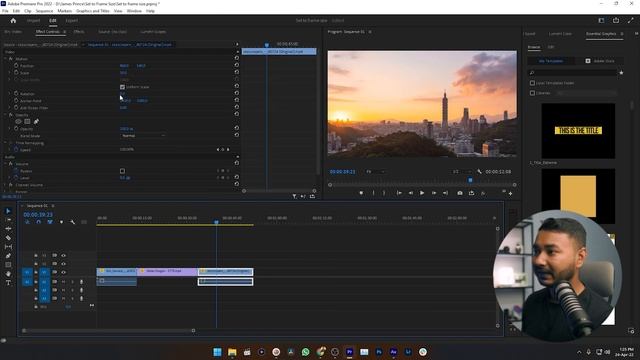Toggle Uniform Scale checkbox

122,87
